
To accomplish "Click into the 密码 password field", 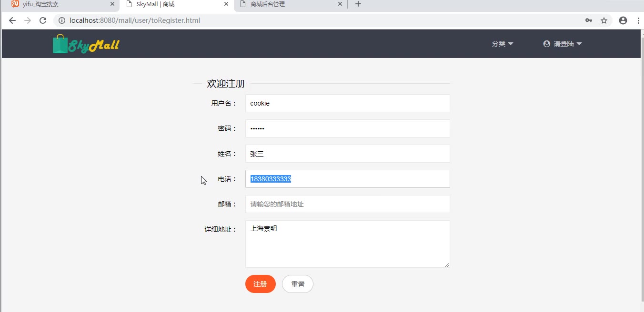I will pos(348,128).
